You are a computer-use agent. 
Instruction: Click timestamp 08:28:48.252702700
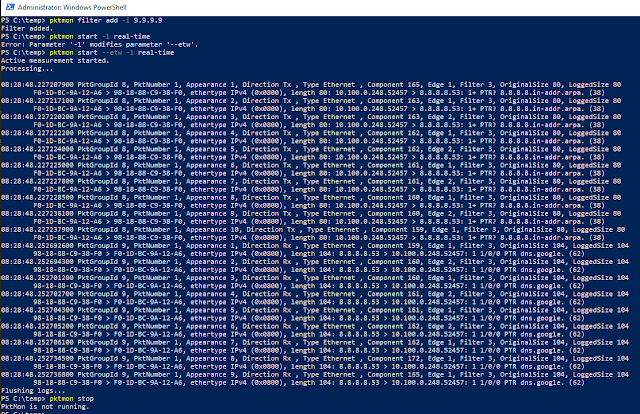pos(37,294)
